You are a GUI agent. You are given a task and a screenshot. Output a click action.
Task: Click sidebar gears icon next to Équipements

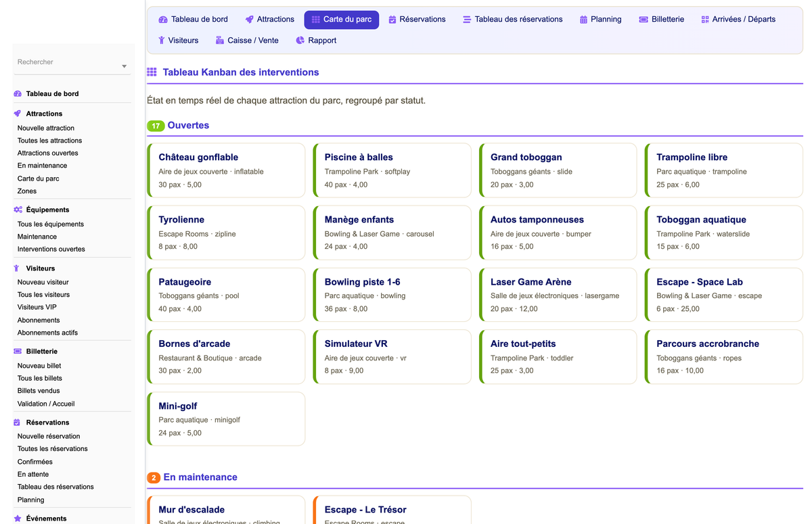(18, 210)
